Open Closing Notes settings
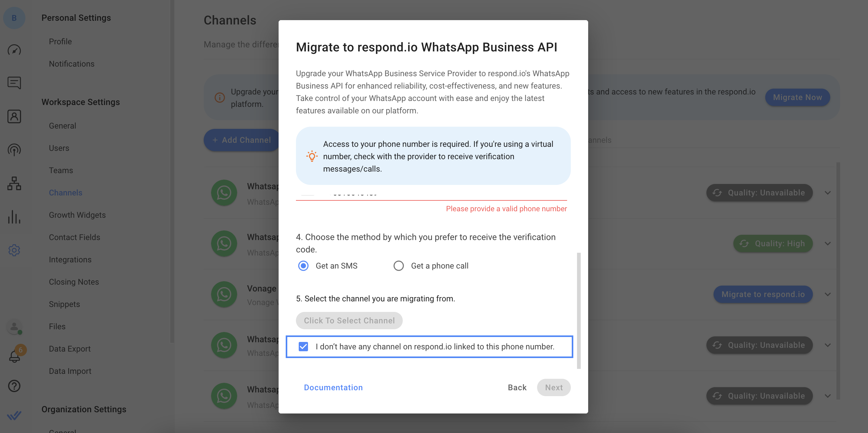 (74, 282)
